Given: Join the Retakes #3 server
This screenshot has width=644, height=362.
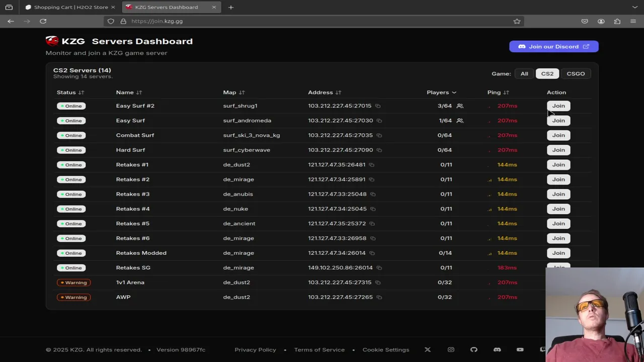Looking at the screenshot, I should click(x=558, y=194).
